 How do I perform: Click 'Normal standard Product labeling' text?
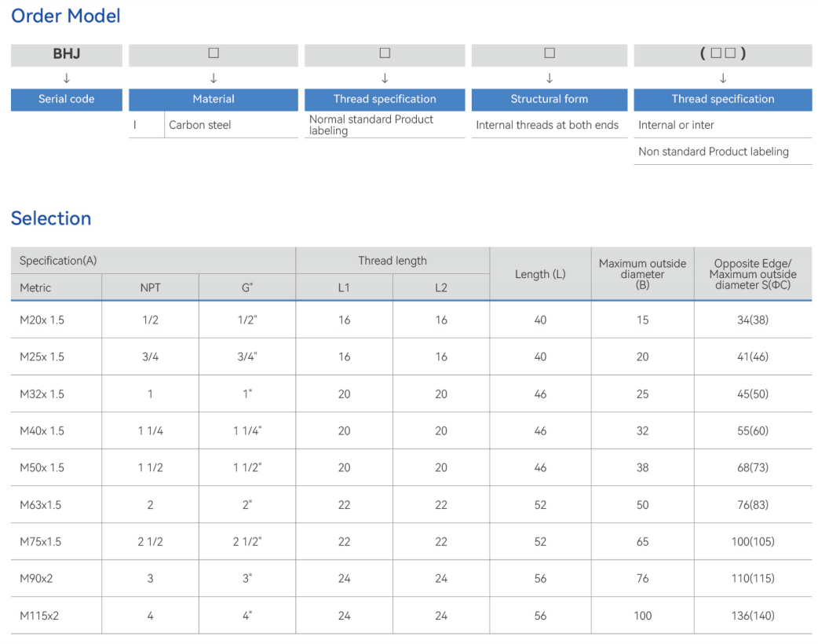[x=371, y=125]
